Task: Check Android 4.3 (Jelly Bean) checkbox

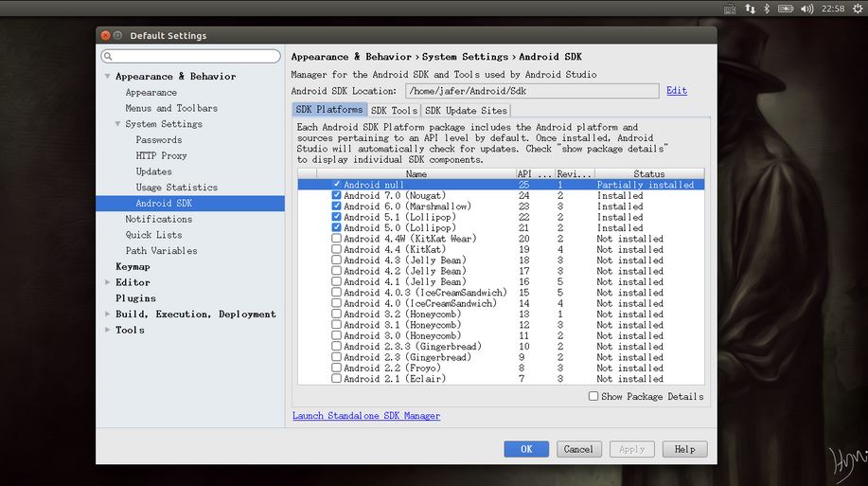Action: tap(336, 260)
